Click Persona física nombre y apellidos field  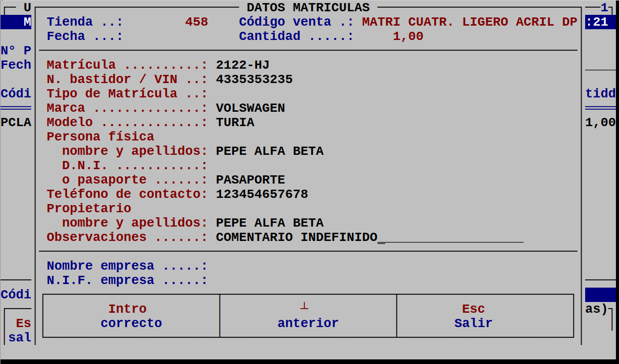click(x=269, y=151)
